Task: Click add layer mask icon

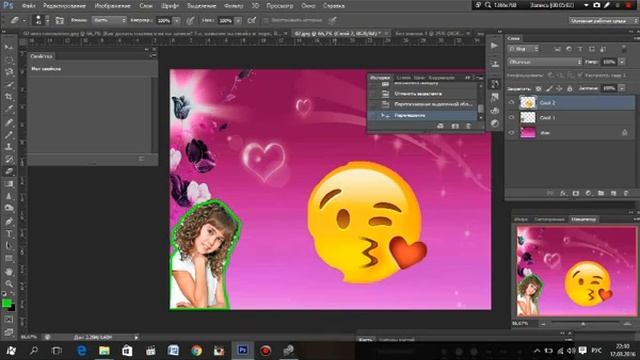Action: click(576, 193)
